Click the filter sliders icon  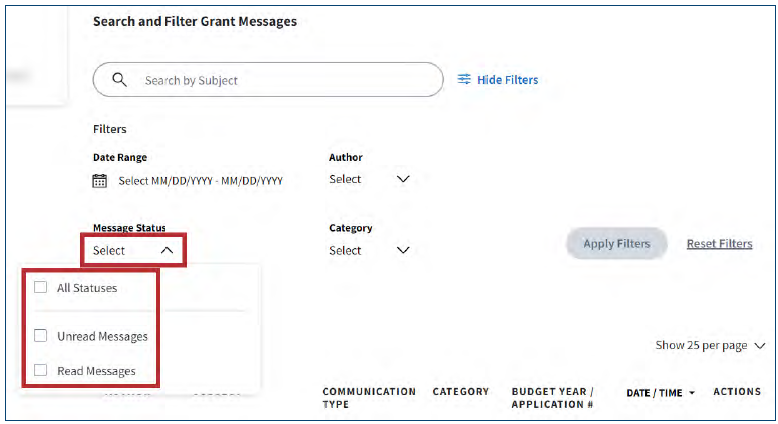point(464,80)
